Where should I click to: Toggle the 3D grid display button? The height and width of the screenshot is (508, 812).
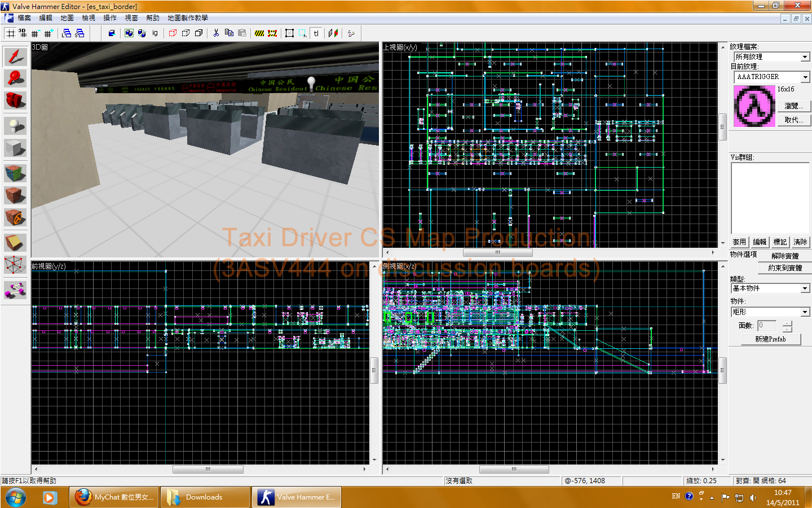[x=23, y=33]
